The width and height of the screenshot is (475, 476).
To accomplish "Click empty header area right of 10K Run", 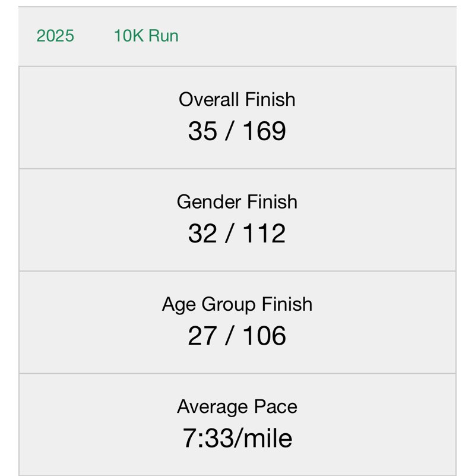I will 327,36.
